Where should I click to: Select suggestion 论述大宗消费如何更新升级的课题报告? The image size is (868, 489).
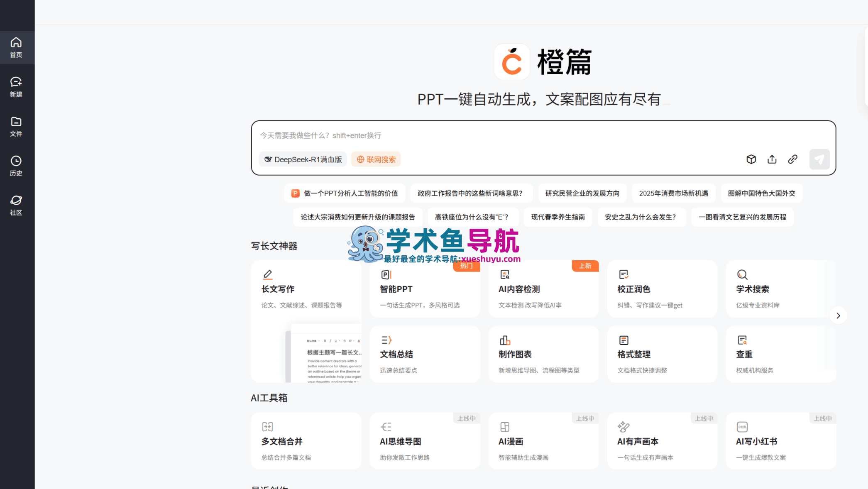pyautogui.click(x=358, y=217)
